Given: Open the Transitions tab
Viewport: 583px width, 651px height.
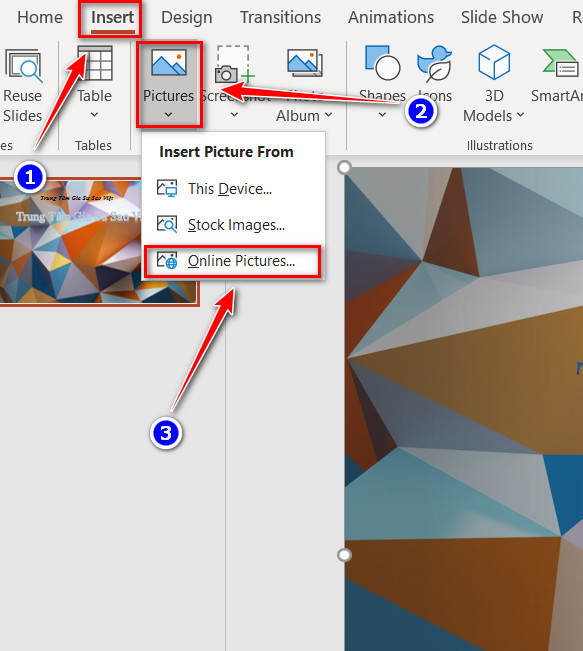Looking at the screenshot, I should click(280, 17).
